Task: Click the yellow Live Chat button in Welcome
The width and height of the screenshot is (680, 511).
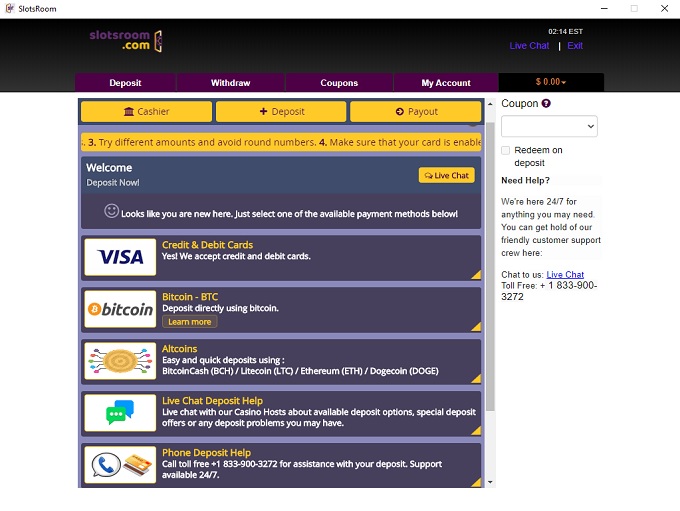Action: [447, 175]
